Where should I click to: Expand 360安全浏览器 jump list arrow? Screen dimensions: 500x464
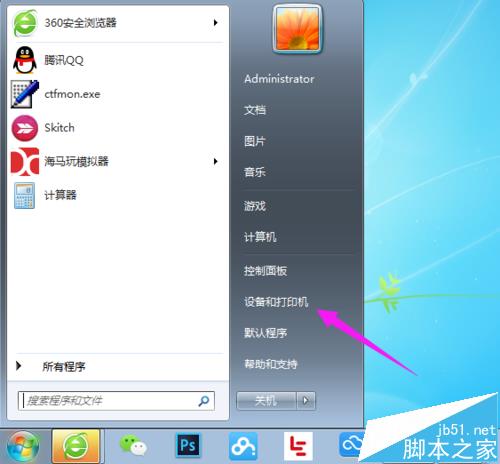(x=216, y=23)
